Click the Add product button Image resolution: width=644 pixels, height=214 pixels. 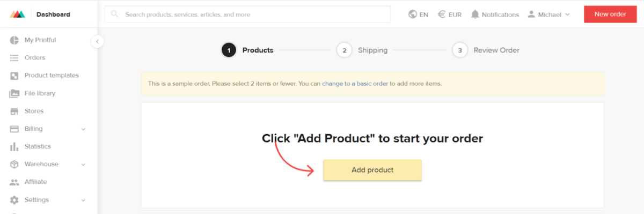point(372,170)
